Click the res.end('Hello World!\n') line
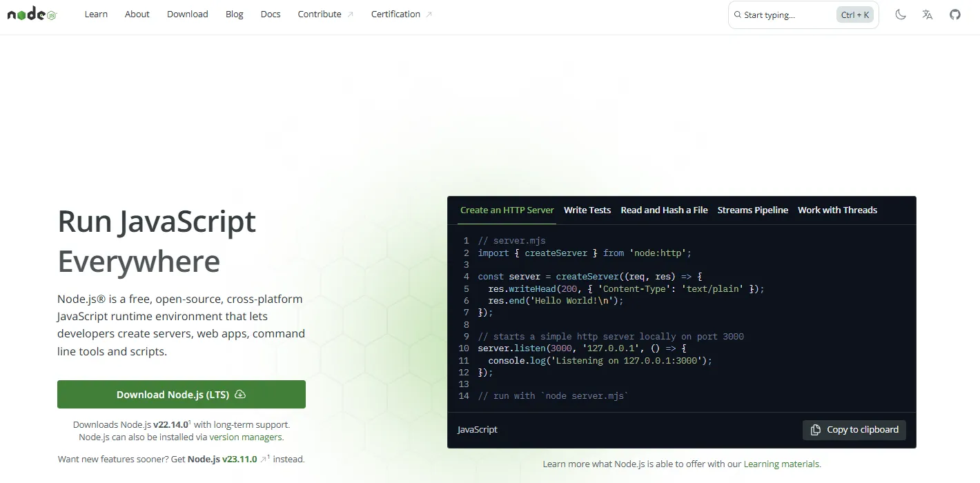The width and height of the screenshot is (980, 483). pos(556,301)
